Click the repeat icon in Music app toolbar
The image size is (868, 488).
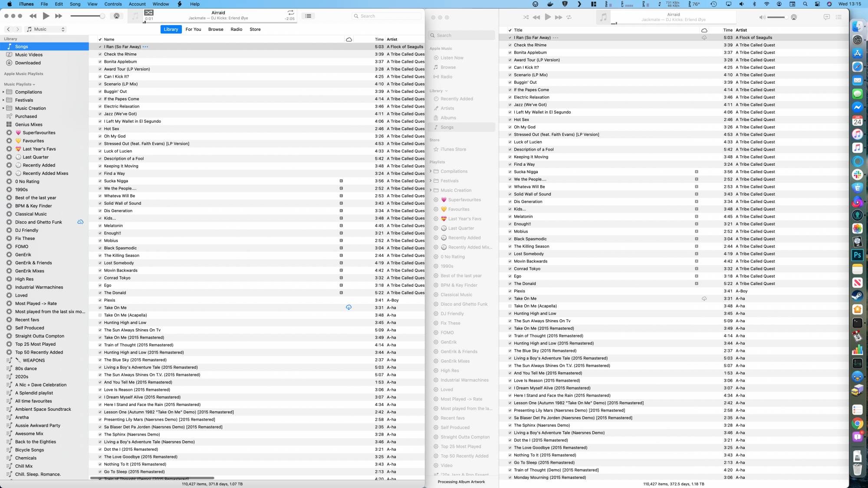[569, 17]
